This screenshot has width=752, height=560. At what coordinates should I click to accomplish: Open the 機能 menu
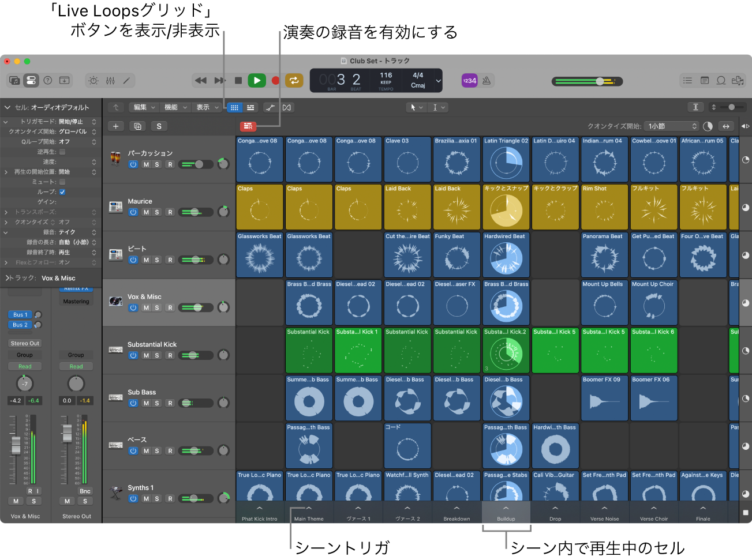[x=175, y=107]
